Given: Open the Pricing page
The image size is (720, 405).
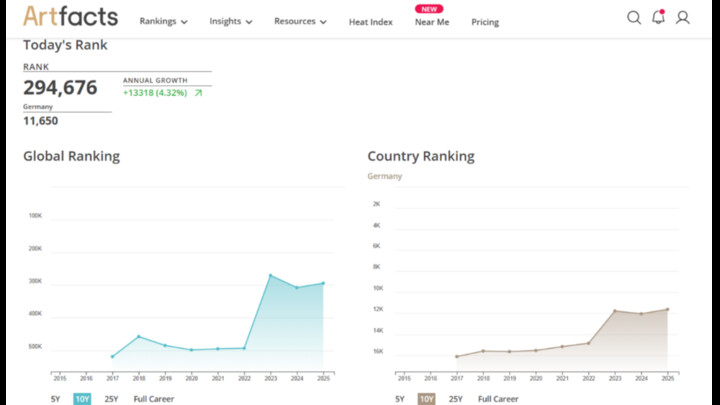Looking at the screenshot, I should click(485, 22).
